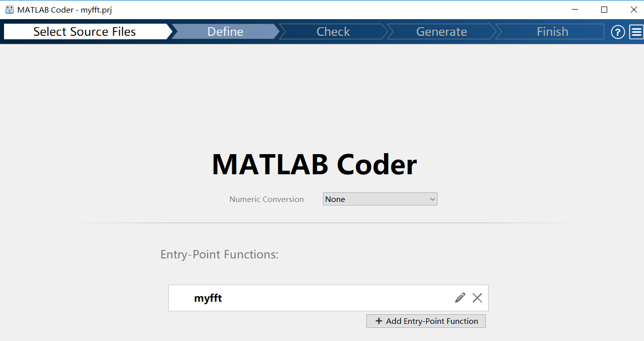Image resolution: width=644 pixels, height=341 pixels.
Task: Go to the Select Source Files step
Action: (85, 32)
